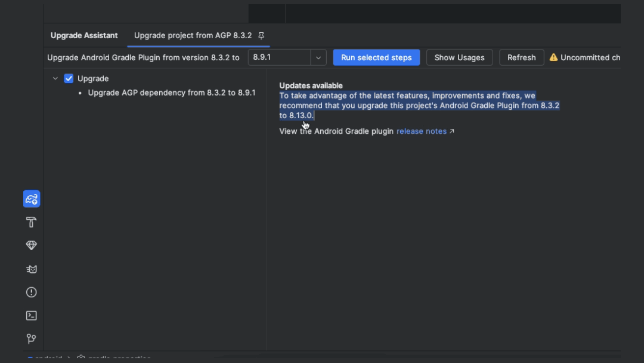Open the Logcat panel (cat icon)

pyautogui.click(x=31, y=269)
